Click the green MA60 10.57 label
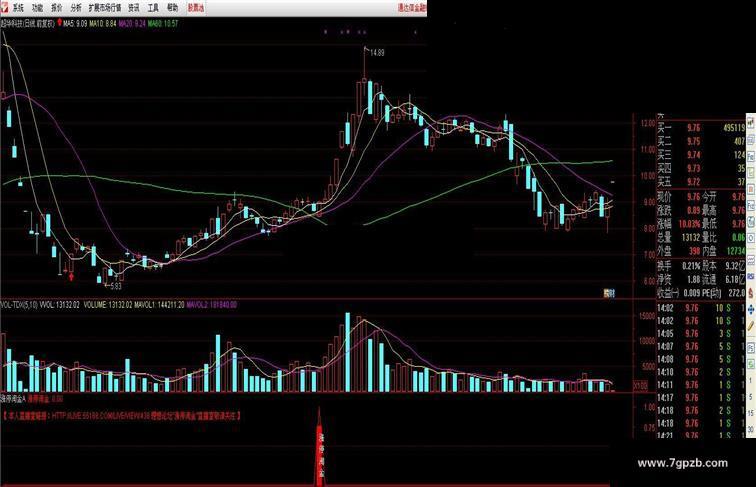The image size is (756, 487). [163, 23]
